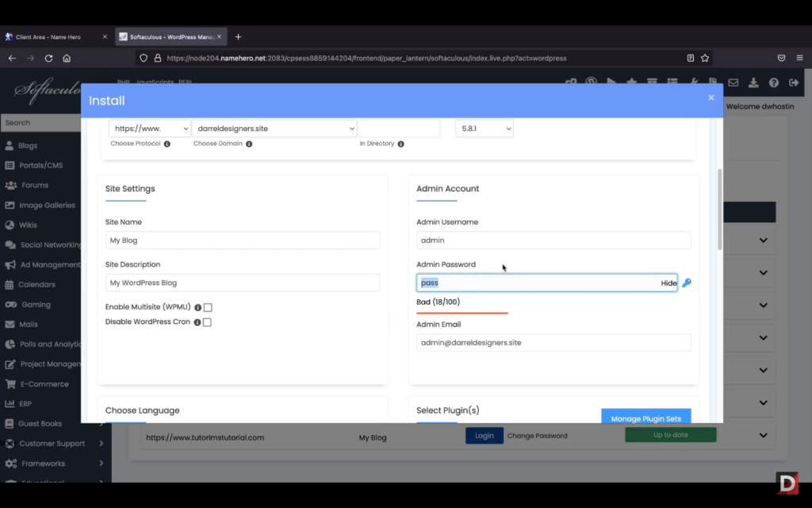
Task: Click the Pocket save icon
Action: (781, 58)
